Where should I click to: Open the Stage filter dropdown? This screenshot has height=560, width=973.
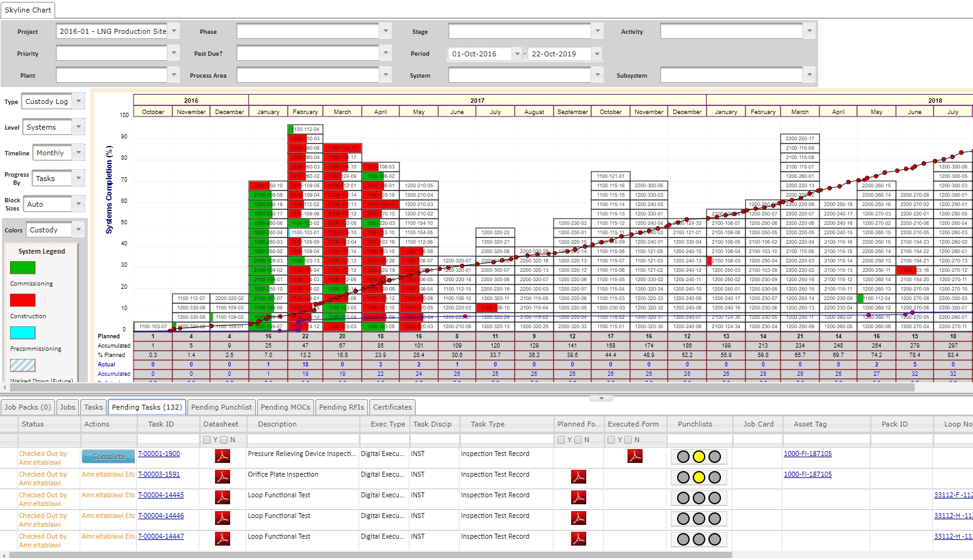click(598, 31)
